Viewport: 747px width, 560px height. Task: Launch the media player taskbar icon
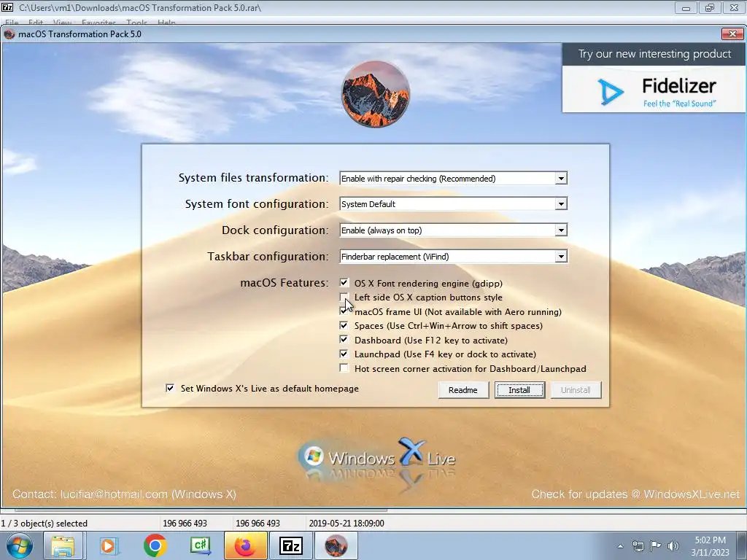click(109, 545)
